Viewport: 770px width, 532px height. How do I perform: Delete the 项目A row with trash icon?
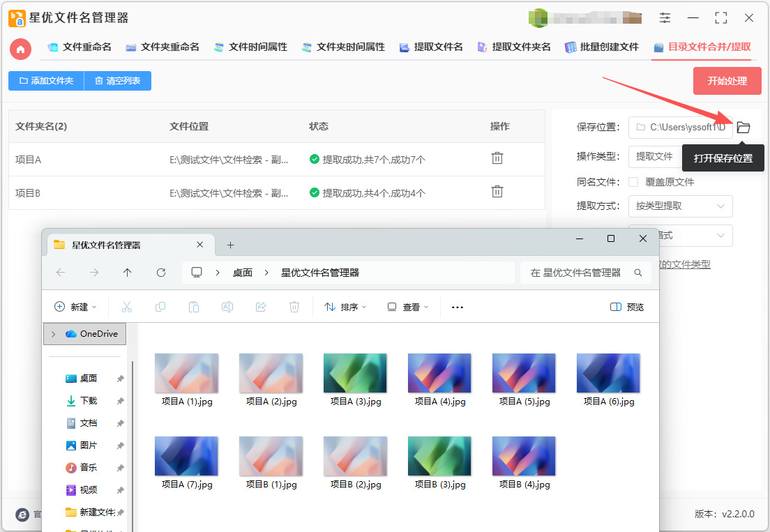coord(497,158)
